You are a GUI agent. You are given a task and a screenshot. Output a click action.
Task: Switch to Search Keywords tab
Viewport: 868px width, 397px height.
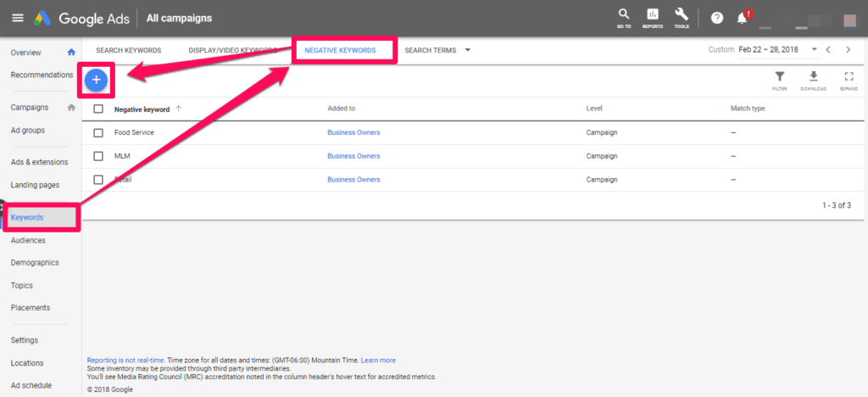[x=129, y=50]
